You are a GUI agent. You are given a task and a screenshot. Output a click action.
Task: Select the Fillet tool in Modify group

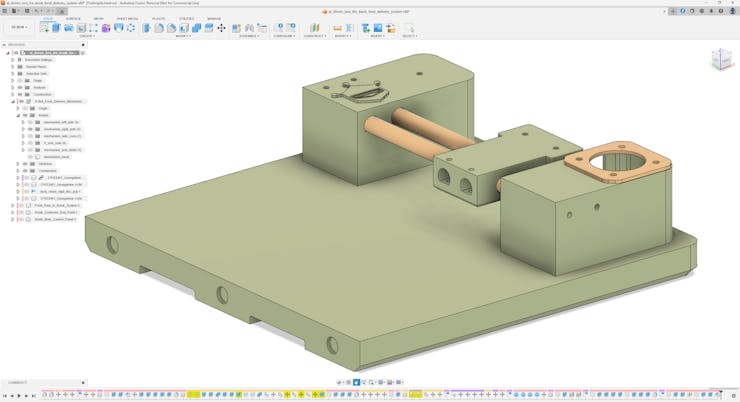[x=159, y=28]
